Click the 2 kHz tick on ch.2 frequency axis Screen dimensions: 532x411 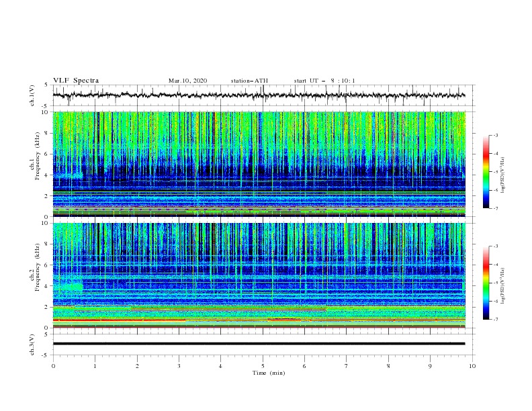47,307
